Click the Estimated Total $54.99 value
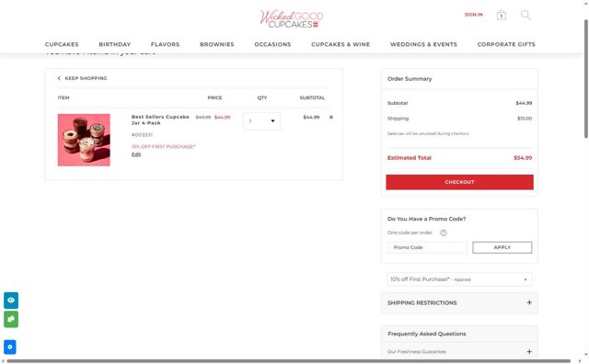The image size is (589, 364). coord(523,158)
